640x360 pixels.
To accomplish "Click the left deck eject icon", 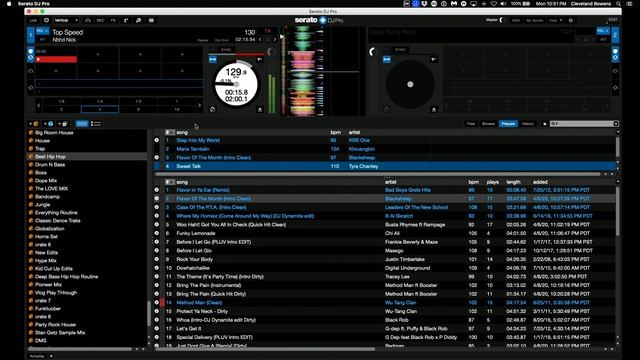I will (x=260, y=109).
